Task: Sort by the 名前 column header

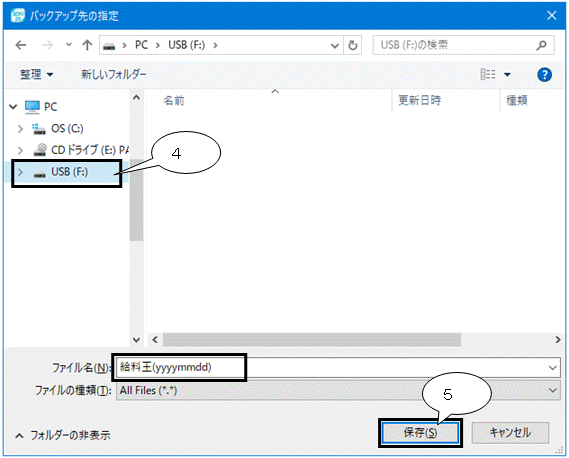Action: click(174, 101)
